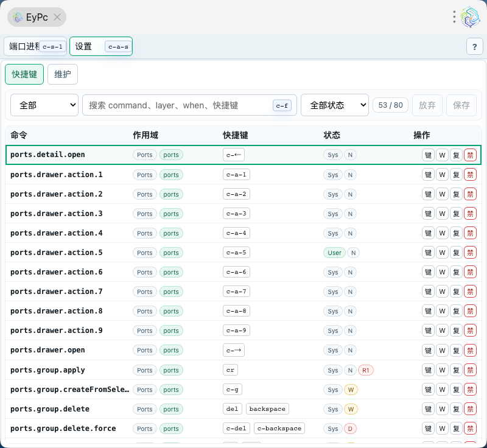Screen dimensions: 487x448
Task: Click the 键 icon for ports.group.delete.force
Action: [428, 429]
